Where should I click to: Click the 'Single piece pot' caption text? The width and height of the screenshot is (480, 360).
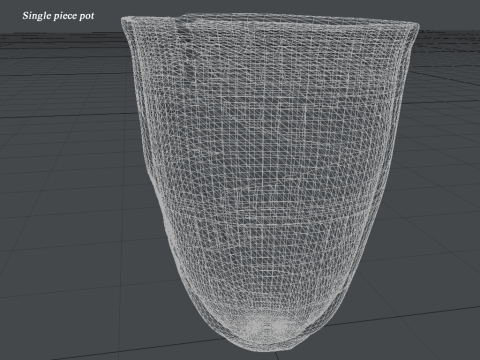pos(58,16)
